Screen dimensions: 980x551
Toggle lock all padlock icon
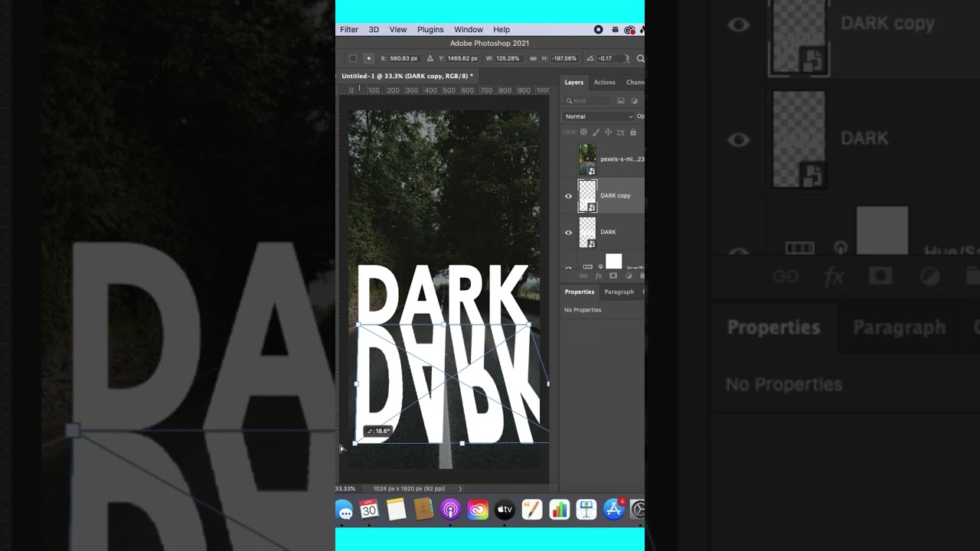(x=633, y=132)
